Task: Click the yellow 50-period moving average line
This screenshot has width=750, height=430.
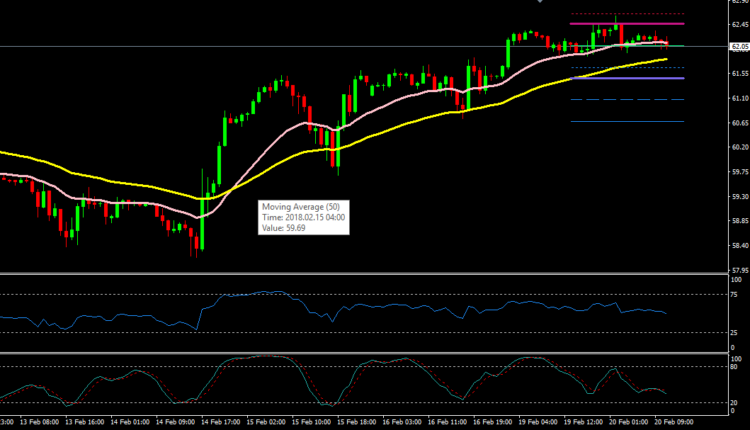Action: (x=120, y=184)
